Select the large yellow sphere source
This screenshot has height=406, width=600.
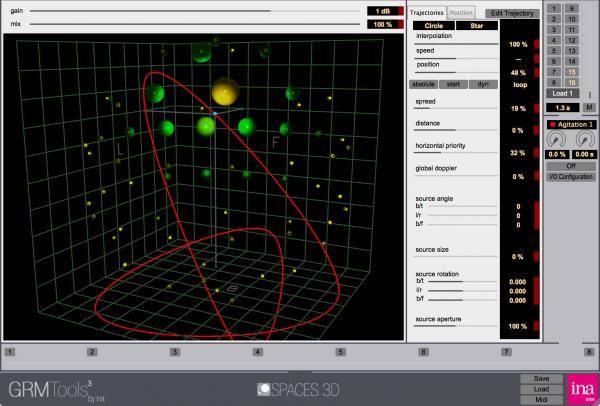(223, 92)
